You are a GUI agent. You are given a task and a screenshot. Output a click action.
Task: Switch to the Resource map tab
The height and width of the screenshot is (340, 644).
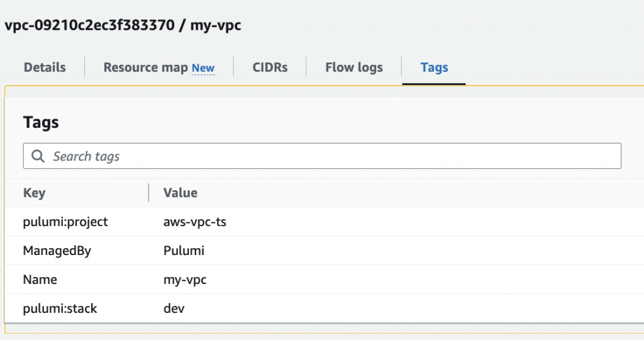coord(146,67)
